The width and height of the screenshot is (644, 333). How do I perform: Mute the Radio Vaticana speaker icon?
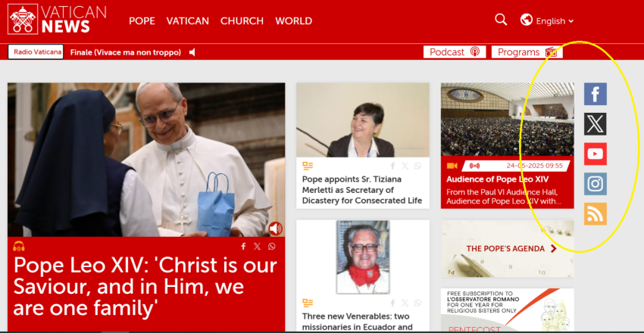[x=192, y=52]
